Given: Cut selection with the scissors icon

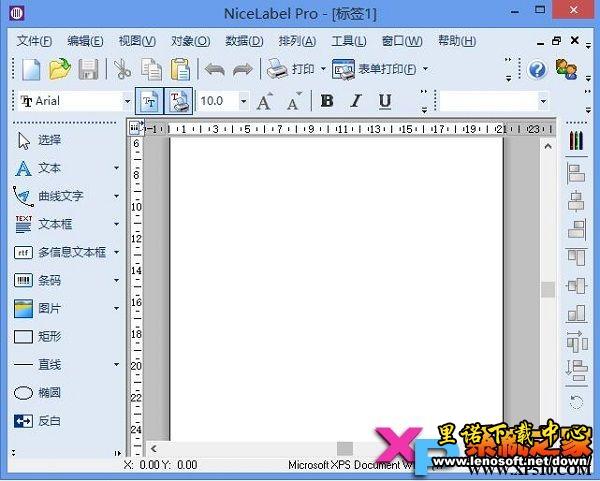Looking at the screenshot, I should [122, 69].
